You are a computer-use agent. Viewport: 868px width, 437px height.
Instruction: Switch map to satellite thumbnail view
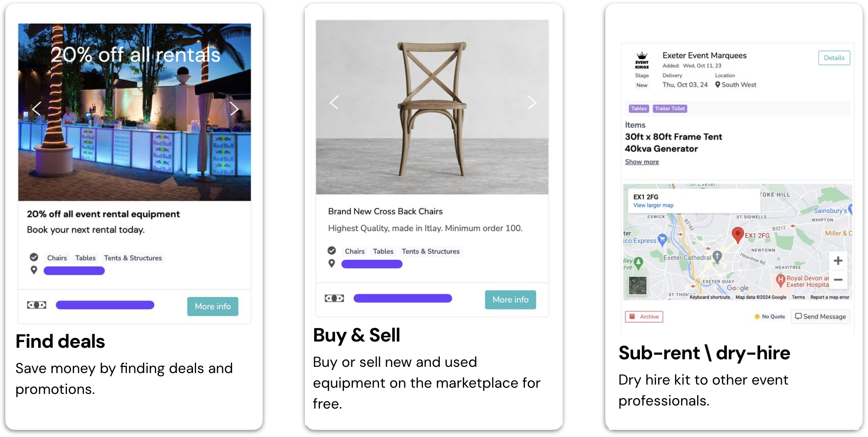click(638, 286)
